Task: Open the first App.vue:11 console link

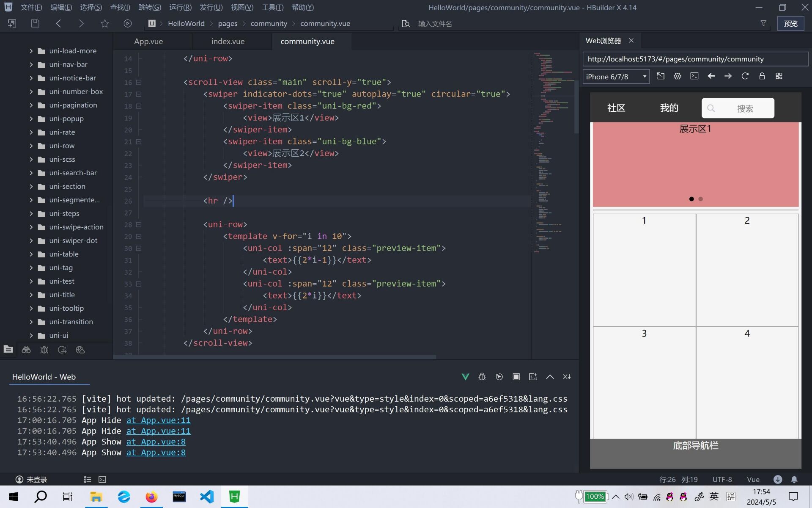Action: click(x=158, y=420)
